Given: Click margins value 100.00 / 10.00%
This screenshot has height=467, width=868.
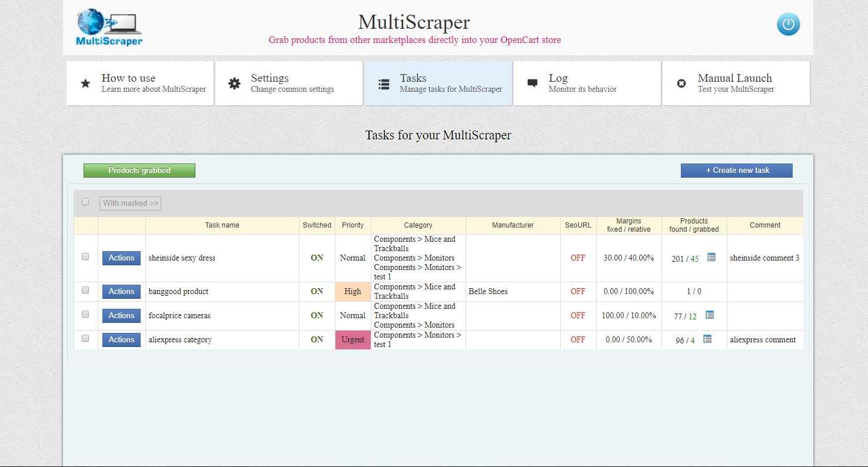Looking at the screenshot, I should 628,315.
